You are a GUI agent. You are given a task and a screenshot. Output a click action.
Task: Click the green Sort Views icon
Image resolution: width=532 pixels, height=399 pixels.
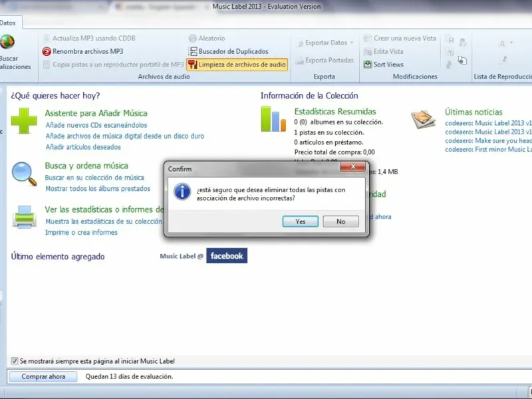(x=368, y=64)
